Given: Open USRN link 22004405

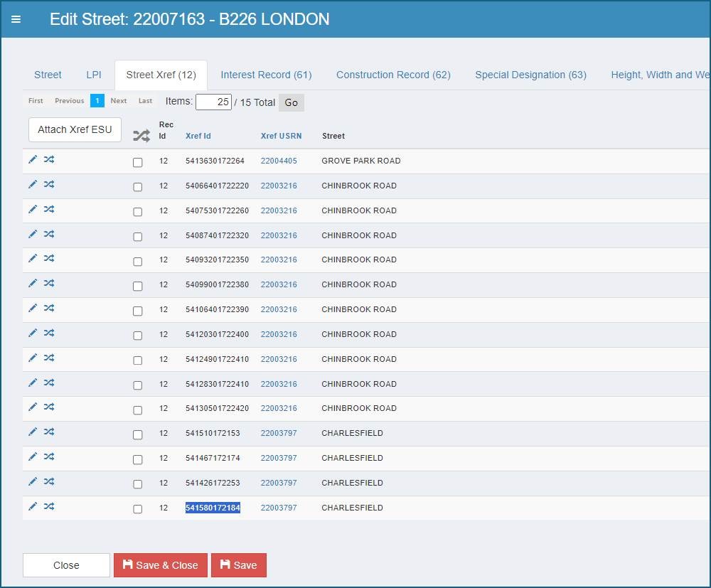Looking at the screenshot, I should point(279,161).
